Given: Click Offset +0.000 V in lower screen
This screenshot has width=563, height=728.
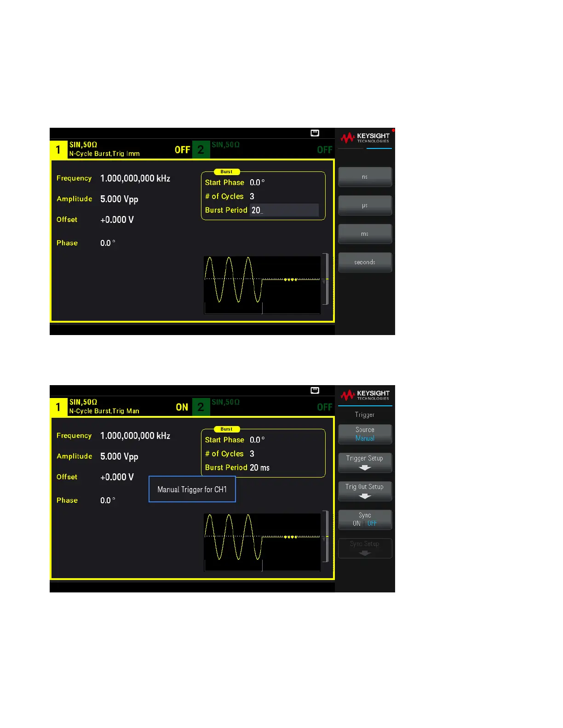Looking at the screenshot, I should (117, 477).
